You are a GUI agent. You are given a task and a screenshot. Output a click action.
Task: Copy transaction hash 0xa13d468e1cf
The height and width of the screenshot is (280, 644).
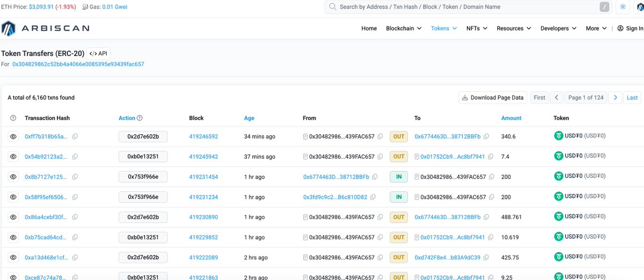75,257
